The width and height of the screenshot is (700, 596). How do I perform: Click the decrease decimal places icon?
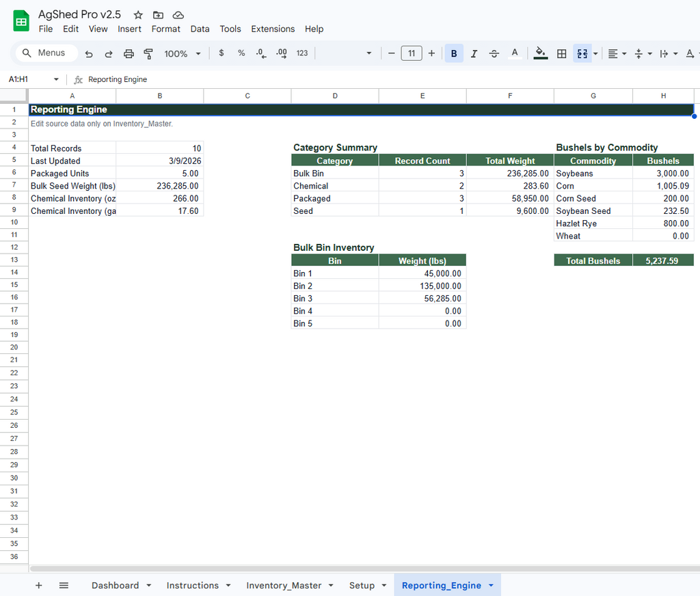click(x=260, y=53)
